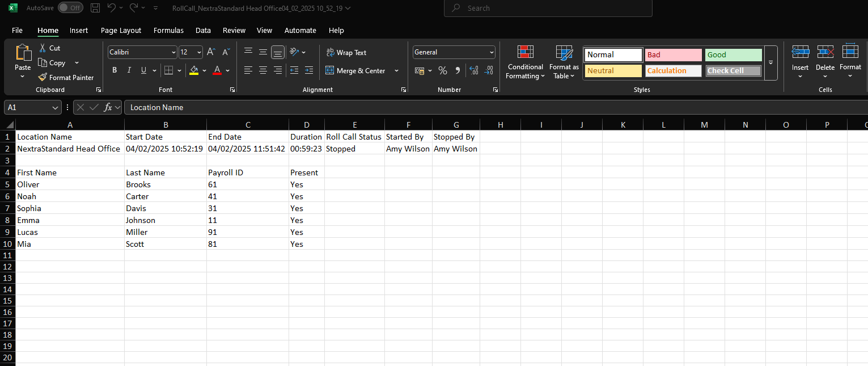Viewport: 868px width, 366px height.
Task: Click the Increase Indent icon
Action: 308,71
